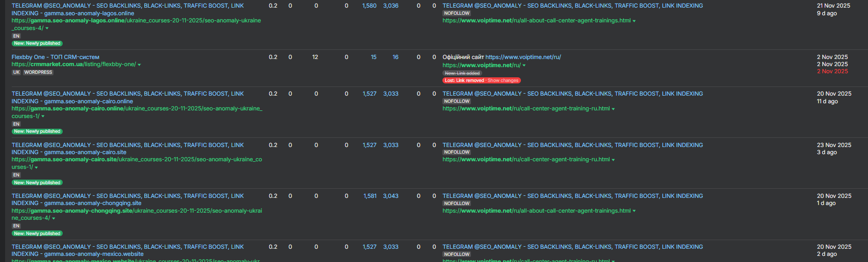Select the 2 d ago text
The width and height of the screenshot is (868, 262).
[827, 254]
